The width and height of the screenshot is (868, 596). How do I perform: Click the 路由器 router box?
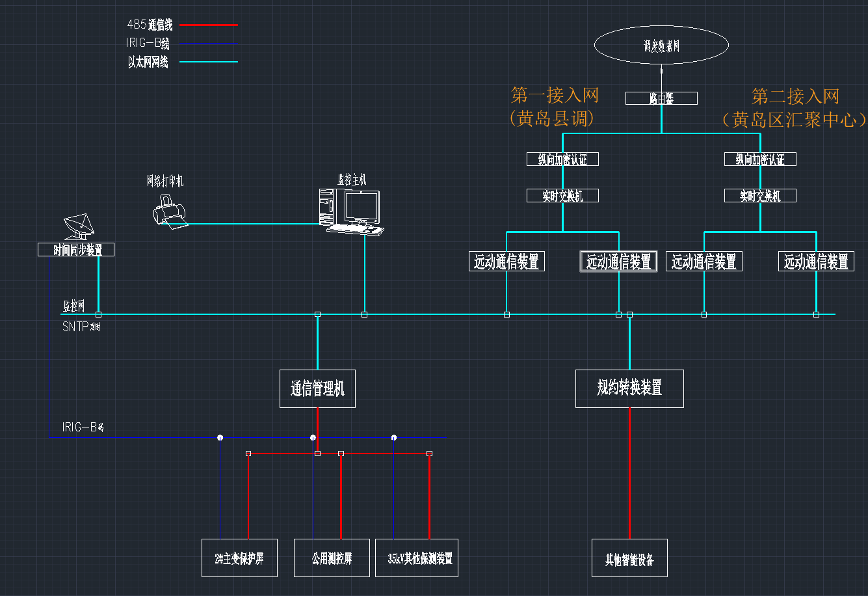pos(661,98)
